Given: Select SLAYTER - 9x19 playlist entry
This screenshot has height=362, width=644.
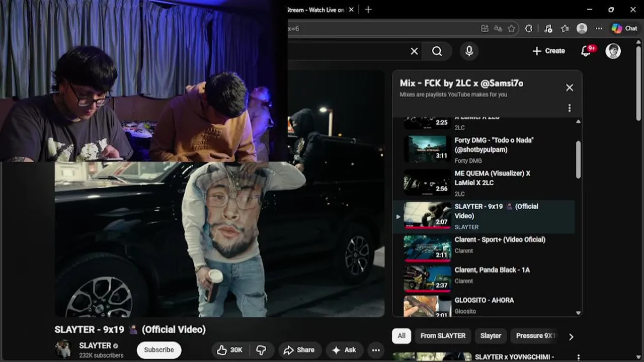Looking at the screenshot, I should [484, 217].
